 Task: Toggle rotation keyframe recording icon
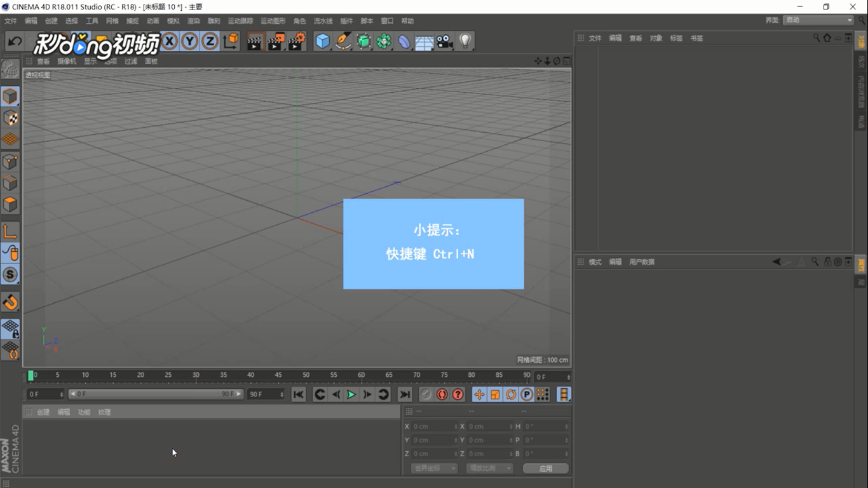click(511, 395)
